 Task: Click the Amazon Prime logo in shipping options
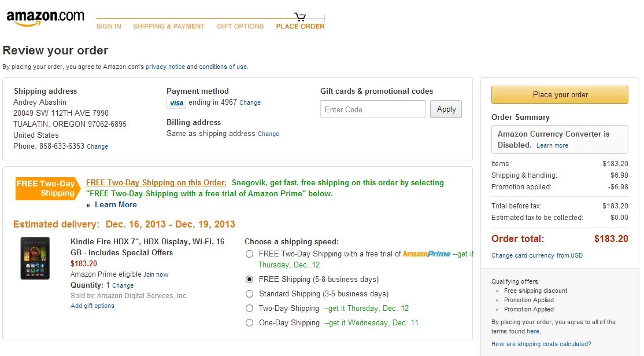click(x=426, y=254)
